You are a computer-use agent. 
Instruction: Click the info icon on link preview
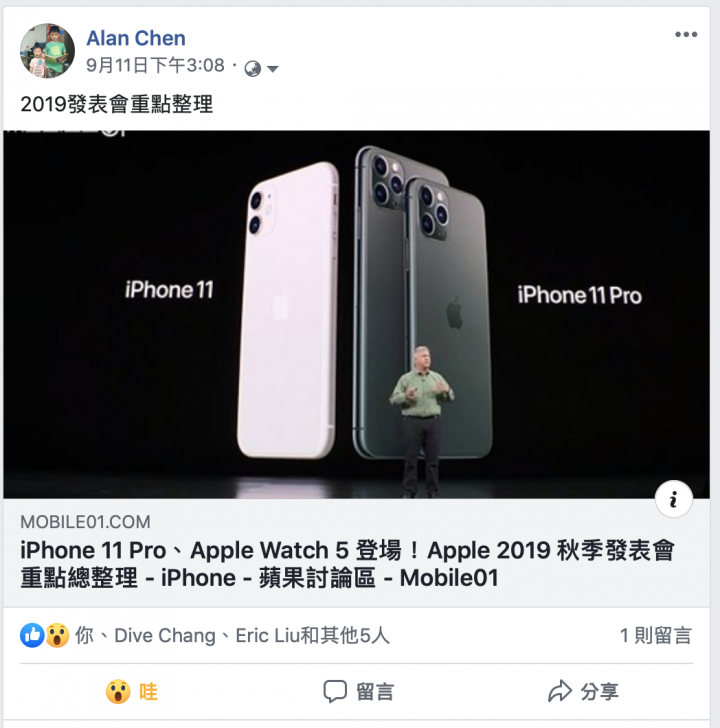pos(674,499)
